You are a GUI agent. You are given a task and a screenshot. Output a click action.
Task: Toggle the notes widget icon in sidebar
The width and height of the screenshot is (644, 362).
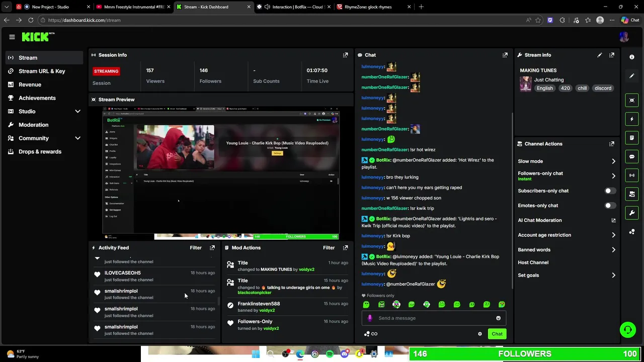632,138
